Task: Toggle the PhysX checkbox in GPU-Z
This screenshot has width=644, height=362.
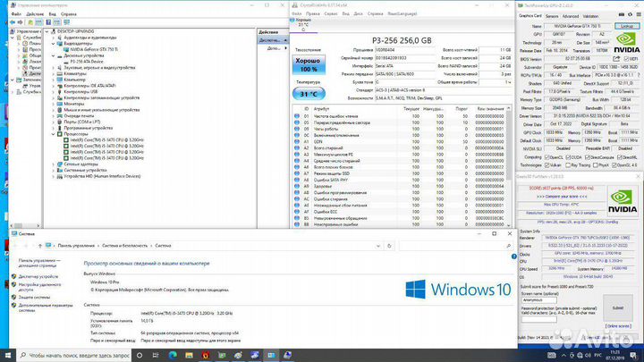Action: tap(595, 165)
